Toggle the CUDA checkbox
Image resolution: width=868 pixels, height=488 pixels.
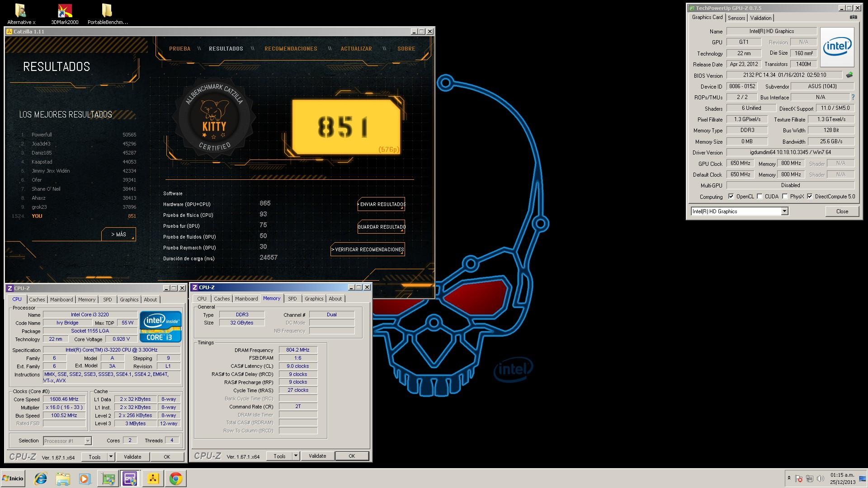point(760,197)
